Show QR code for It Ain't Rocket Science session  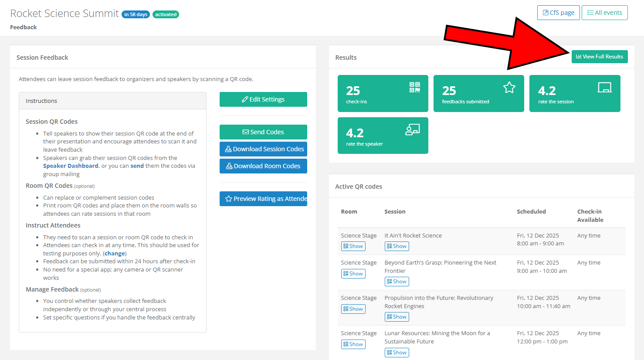coord(397,246)
